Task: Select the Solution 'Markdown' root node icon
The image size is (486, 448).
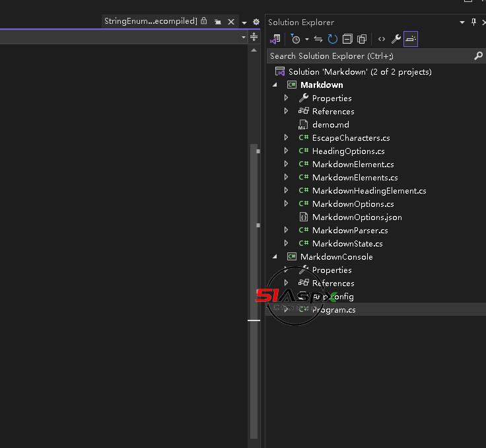Action: (280, 71)
